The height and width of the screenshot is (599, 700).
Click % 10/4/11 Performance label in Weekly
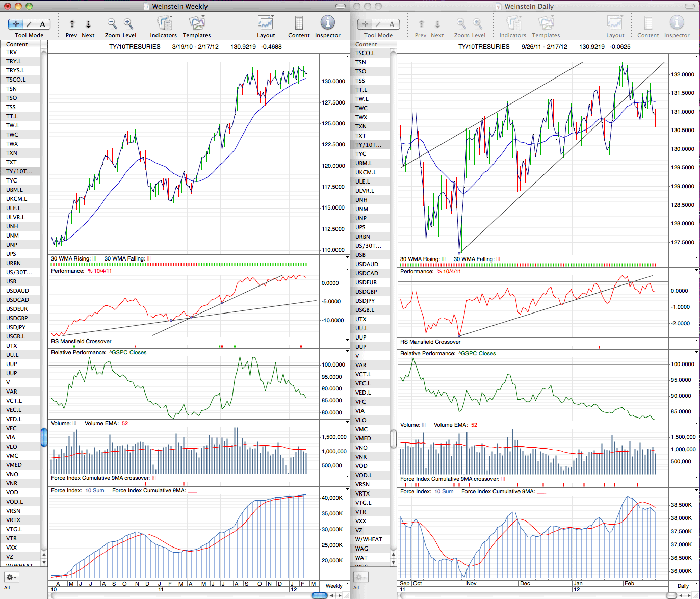click(x=99, y=271)
